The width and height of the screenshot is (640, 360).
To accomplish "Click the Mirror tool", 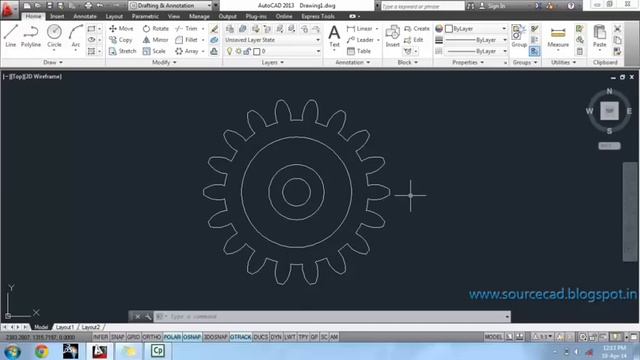I will point(155,40).
